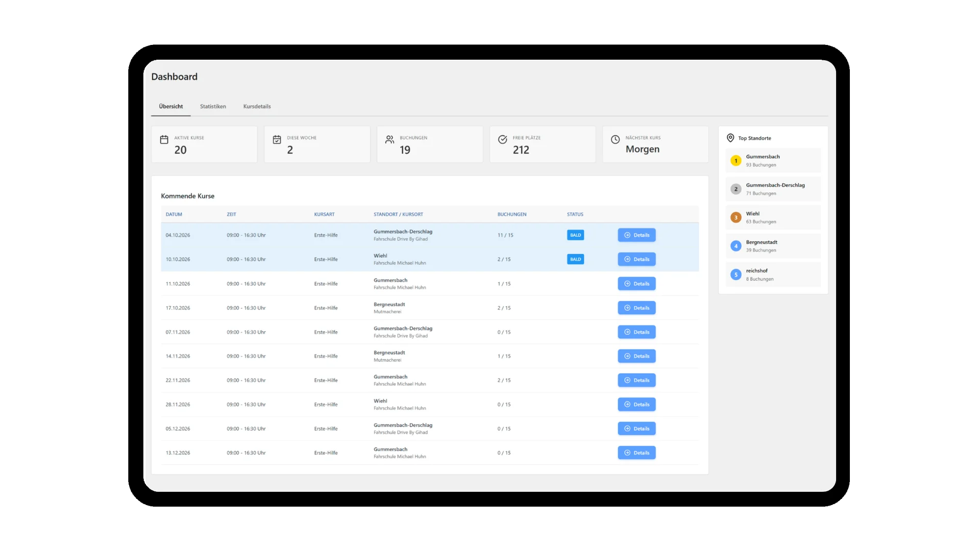Open Details for the 17.10.2026 Bergneustadt course
Viewport: 980px width, 551px height.
[x=636, y=308]
